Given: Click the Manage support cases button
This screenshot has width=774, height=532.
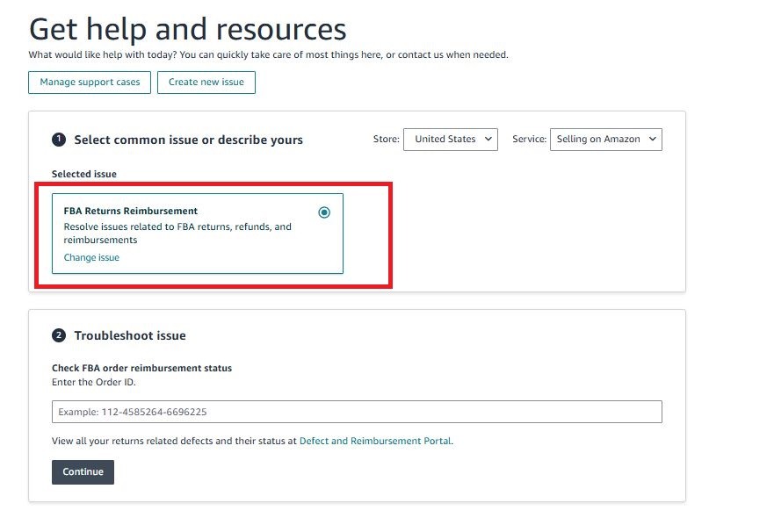Looking at the screenshot, I should point(89,82).
